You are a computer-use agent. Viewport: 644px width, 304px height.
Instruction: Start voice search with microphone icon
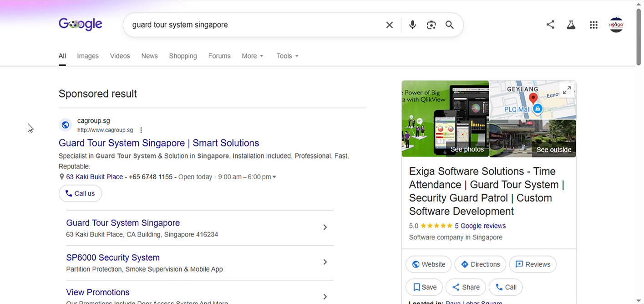(x=412, y=25)
